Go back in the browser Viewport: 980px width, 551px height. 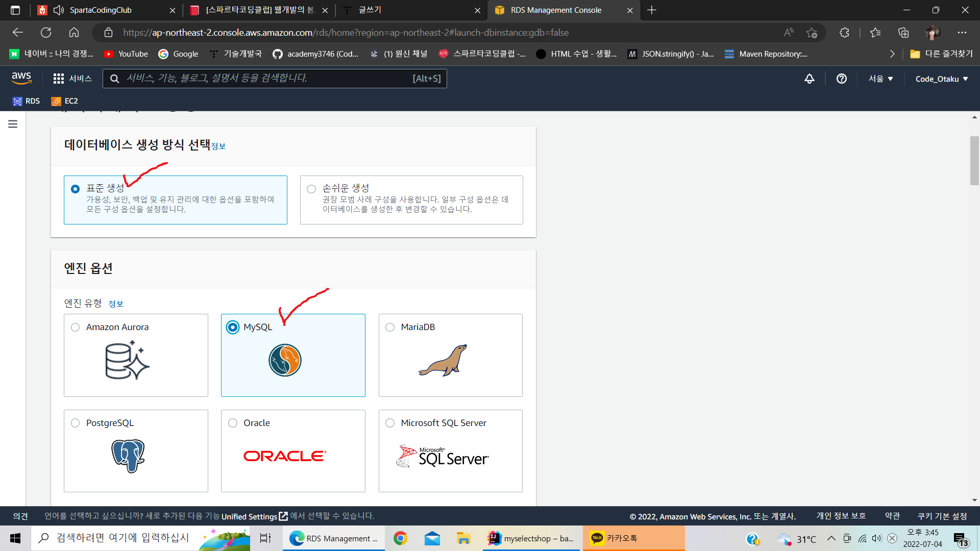coord(18,33)
